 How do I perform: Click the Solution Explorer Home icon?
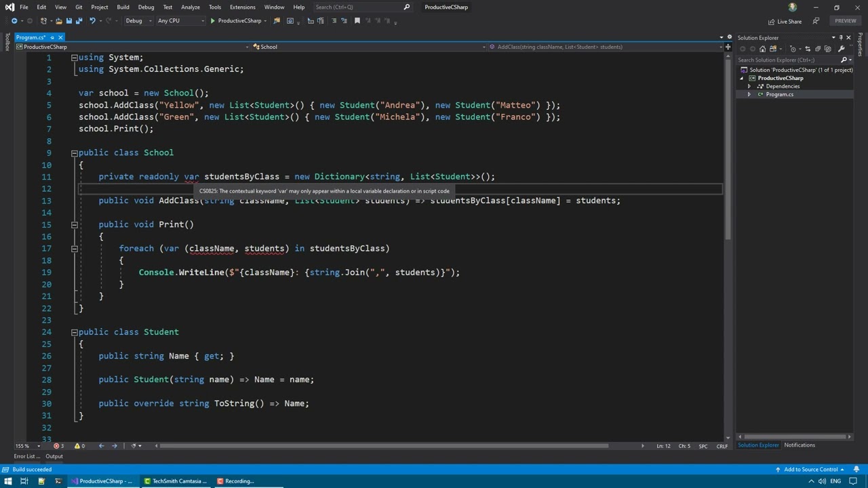pyautogui.click(x=763, y=49)
